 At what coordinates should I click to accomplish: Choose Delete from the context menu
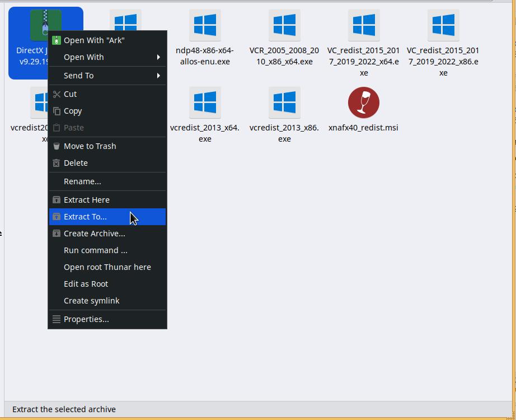[107, 163]
